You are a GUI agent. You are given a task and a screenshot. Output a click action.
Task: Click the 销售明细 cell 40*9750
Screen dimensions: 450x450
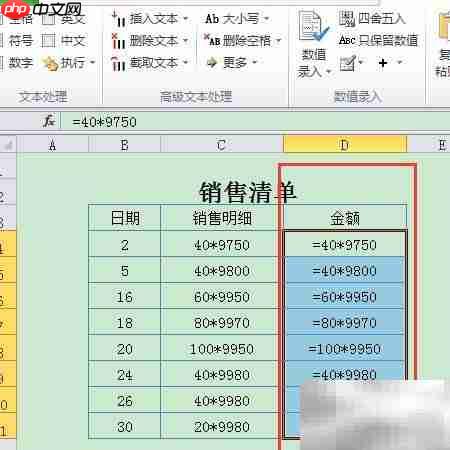[x=222, y=245]
